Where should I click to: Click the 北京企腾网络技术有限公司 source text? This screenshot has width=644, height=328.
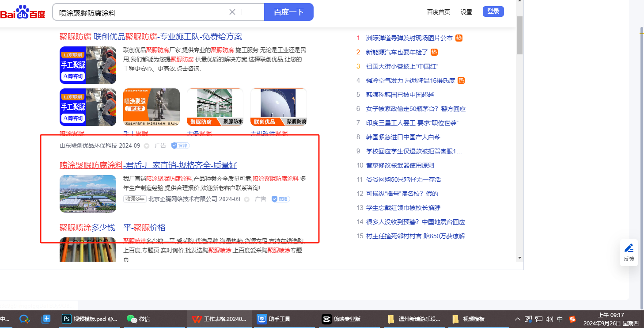coord(183,199)
